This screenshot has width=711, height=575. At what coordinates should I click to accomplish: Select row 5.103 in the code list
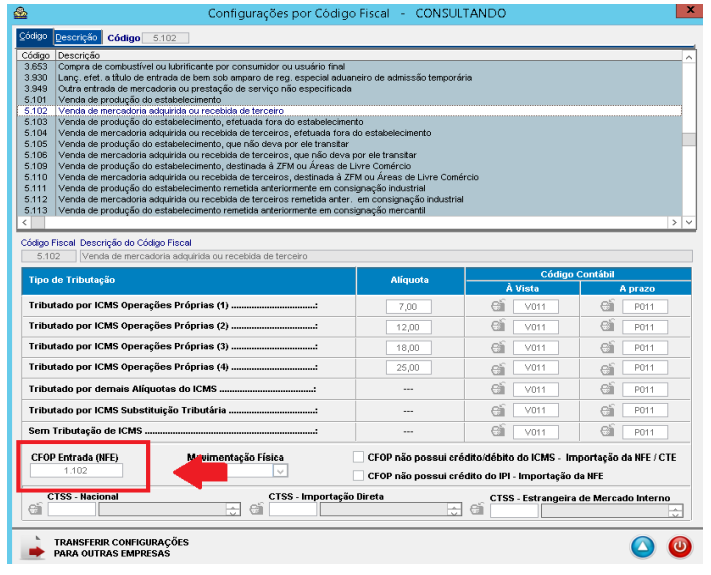(x=350, y=122)
